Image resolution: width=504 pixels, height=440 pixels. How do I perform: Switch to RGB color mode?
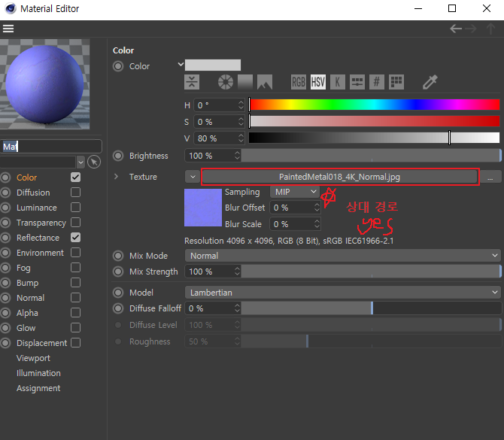[x=299, y=82]
